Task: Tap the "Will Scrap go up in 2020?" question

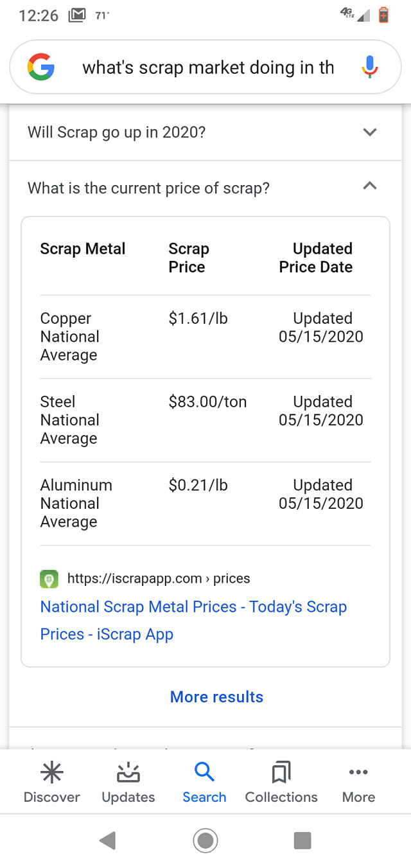Action: click(117, 132)
